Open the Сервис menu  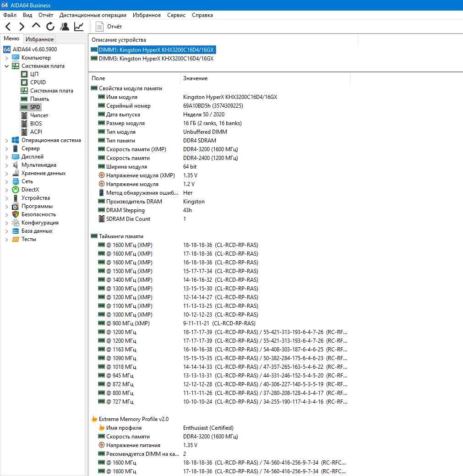(x=176, y=15)
